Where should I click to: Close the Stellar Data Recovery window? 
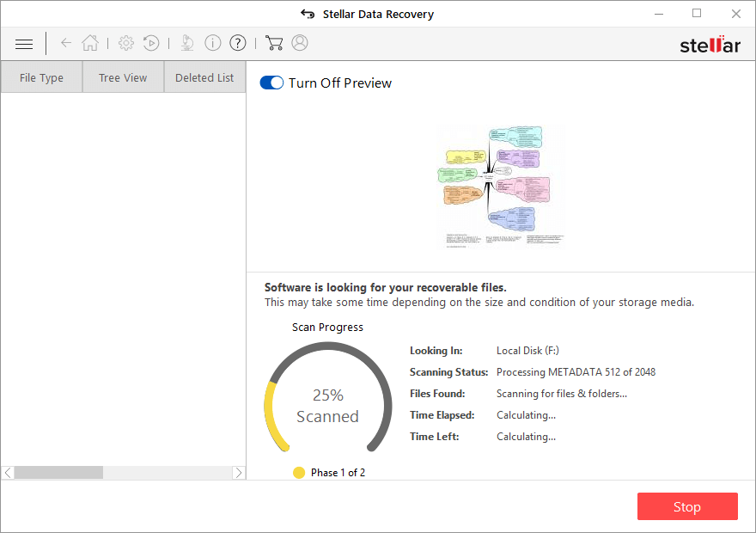coord(735,14)
